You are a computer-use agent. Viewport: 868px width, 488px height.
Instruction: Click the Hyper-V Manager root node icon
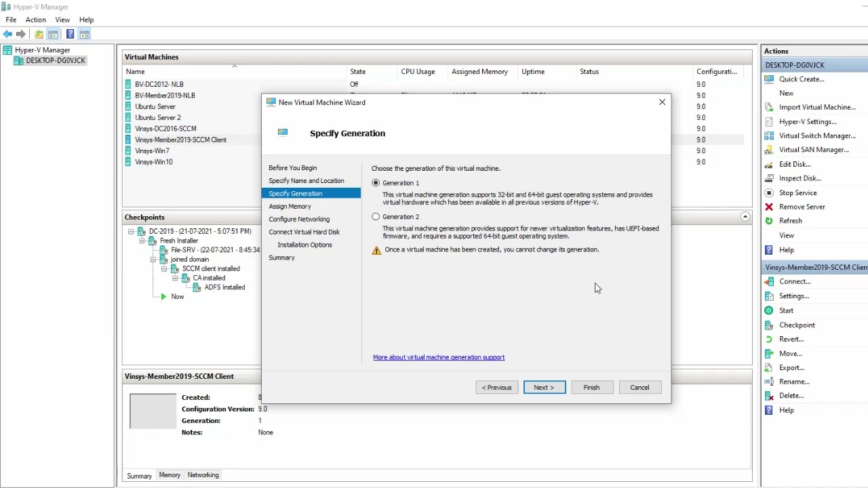(7, 50)
